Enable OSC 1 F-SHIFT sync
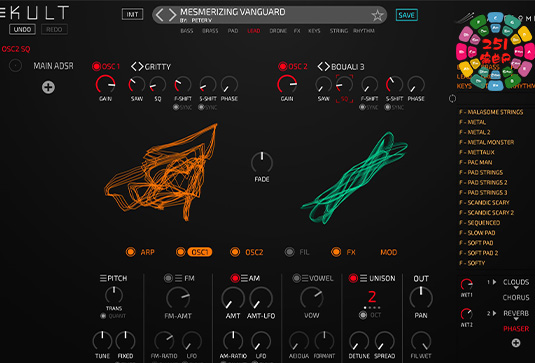 pyautogui.click(x=176, y=107)
